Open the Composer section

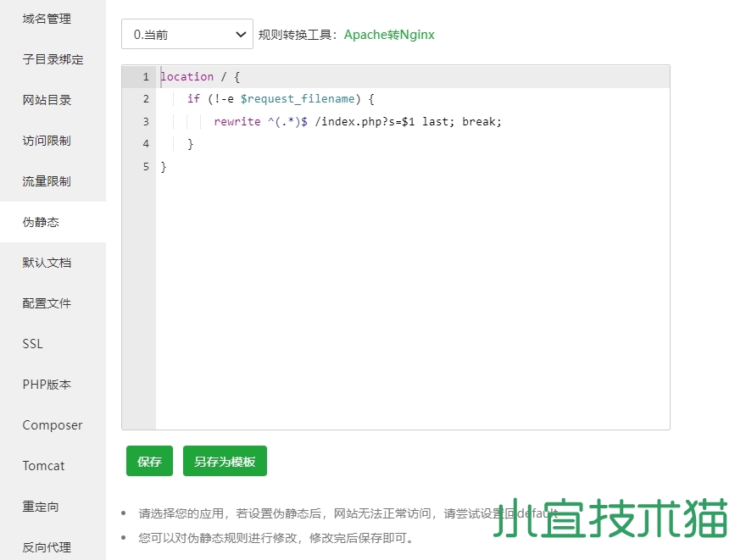tap(53, 425)
